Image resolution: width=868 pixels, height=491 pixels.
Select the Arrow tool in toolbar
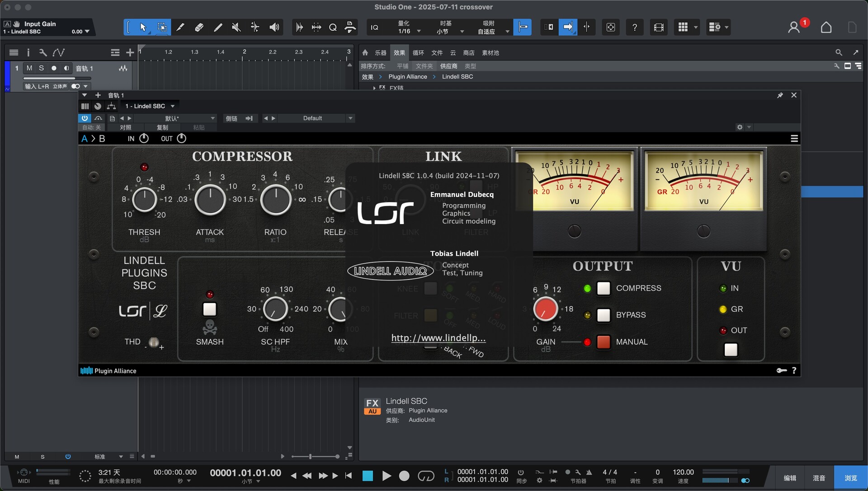143,28
